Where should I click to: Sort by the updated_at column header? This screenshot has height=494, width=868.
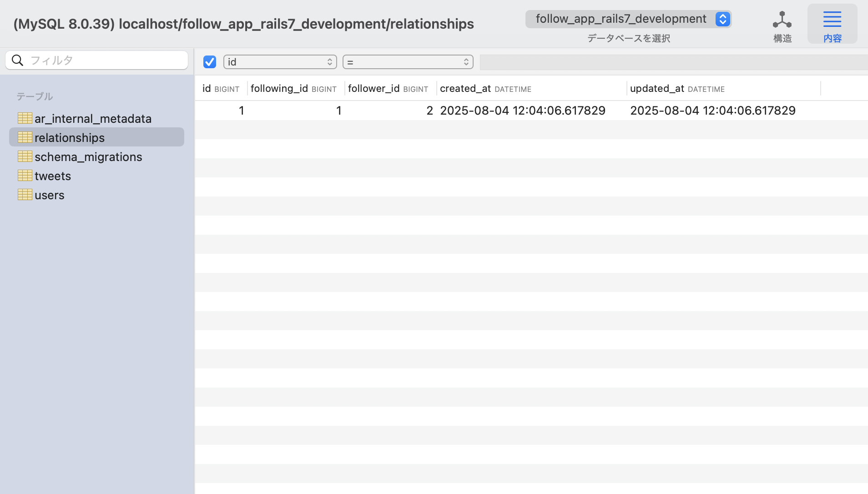click(x=723, y=89)
